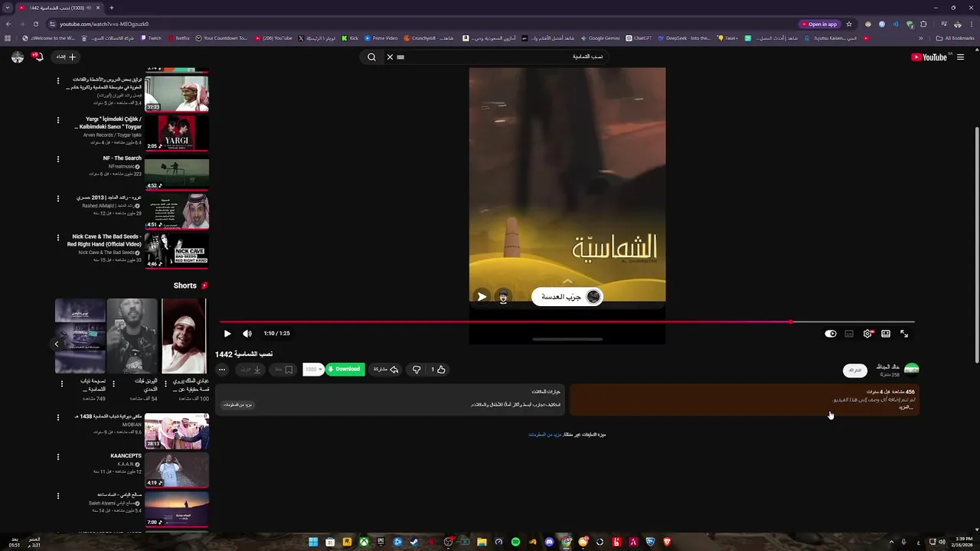Open the account avatar menu
Screen dimensions: 980x551
point(18,57)
